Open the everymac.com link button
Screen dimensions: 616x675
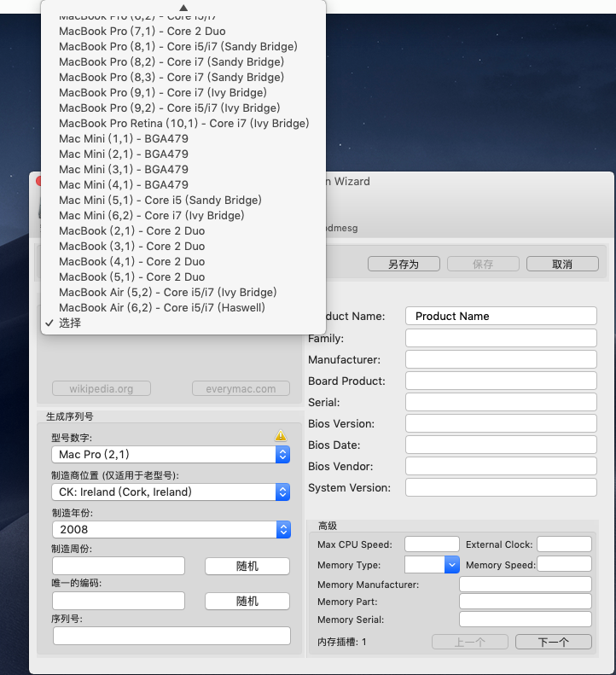tap(241, 388)
